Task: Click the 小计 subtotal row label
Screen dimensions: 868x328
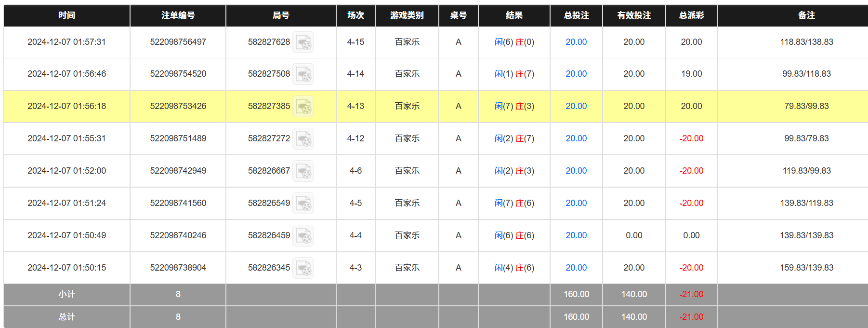Action: coord(66,294)
